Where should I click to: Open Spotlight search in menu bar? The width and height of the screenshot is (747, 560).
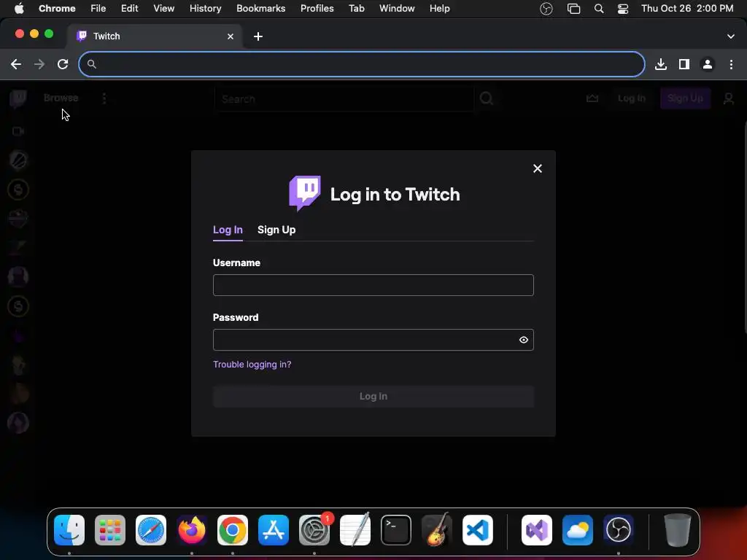click(x=599, y=9)
